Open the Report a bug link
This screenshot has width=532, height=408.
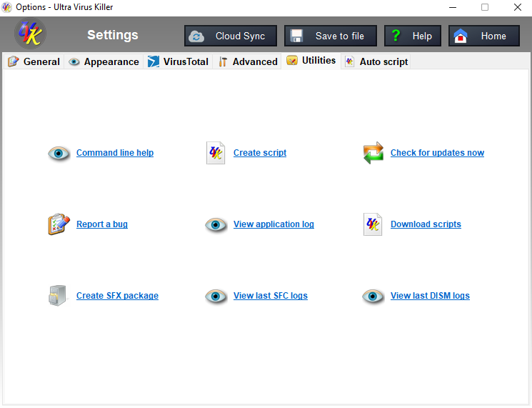(102, 224)
